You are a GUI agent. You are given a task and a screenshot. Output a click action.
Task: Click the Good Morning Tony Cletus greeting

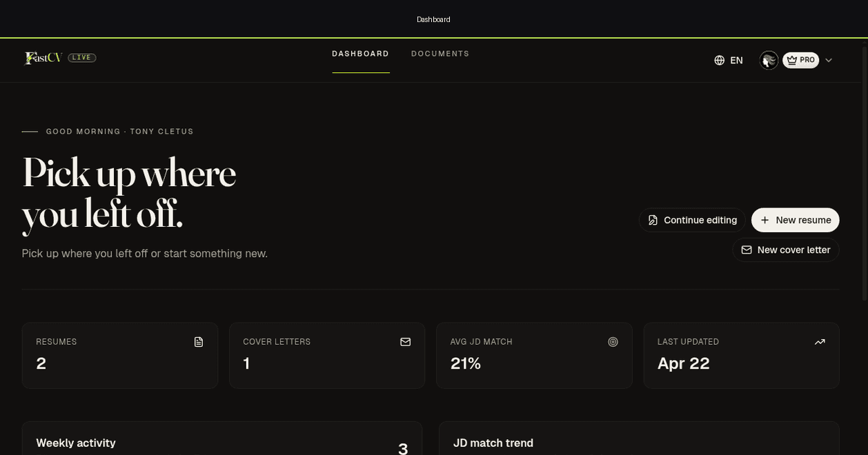click(x=120, y=132)
